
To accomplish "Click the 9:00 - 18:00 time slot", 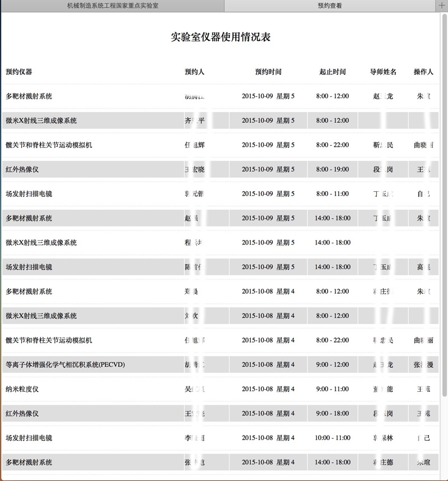I will tap(332, 413).
